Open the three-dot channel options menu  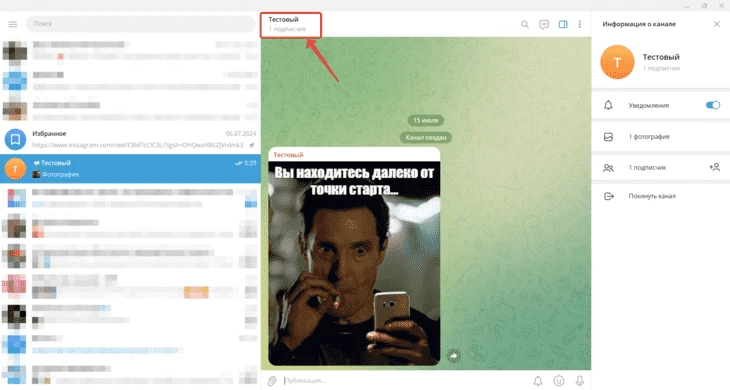coord(580,24)
